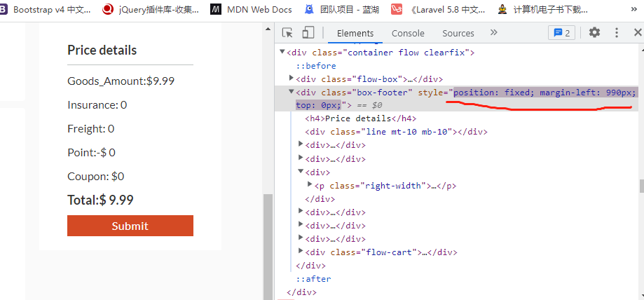Expand the flow-cart div node
Image resolution: width=644 pixels, height=300 pixels.
(x=300, y=251)
